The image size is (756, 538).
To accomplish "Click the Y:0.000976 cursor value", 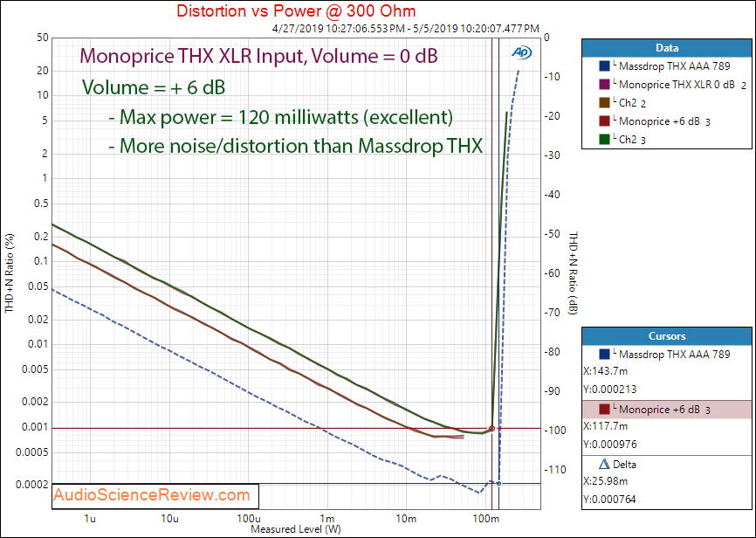I will point(610,445).
